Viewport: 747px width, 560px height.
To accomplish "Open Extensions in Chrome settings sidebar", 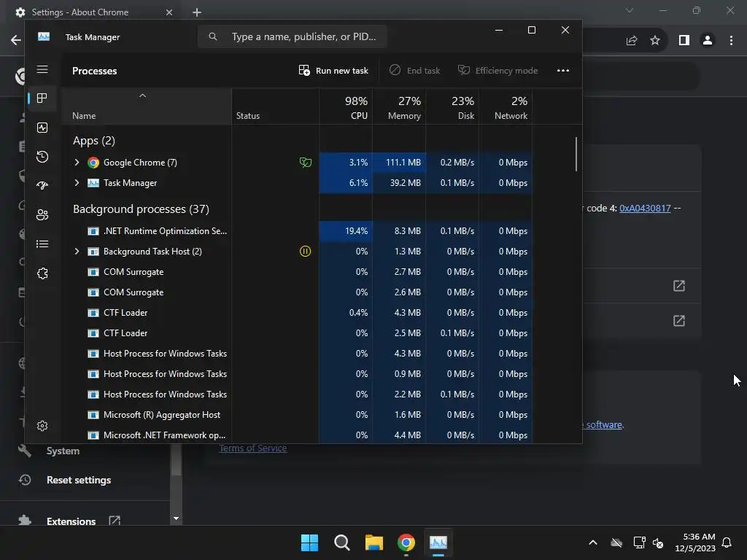I will click(71, 521).
